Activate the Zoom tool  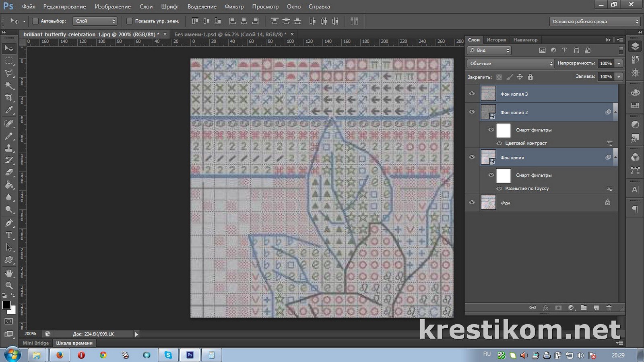(x=9, y=286)
